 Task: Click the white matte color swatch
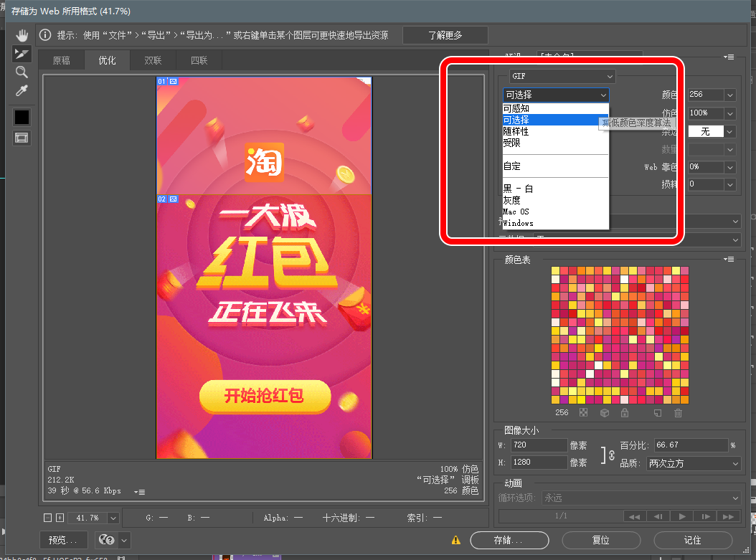706,131
